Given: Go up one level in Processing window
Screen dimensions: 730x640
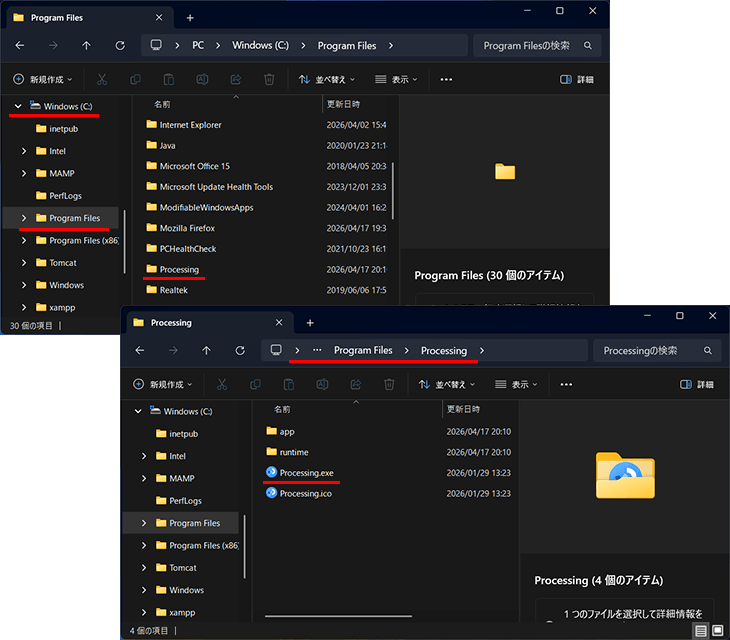Looking at the screenshot, I should tap(206, 350).
